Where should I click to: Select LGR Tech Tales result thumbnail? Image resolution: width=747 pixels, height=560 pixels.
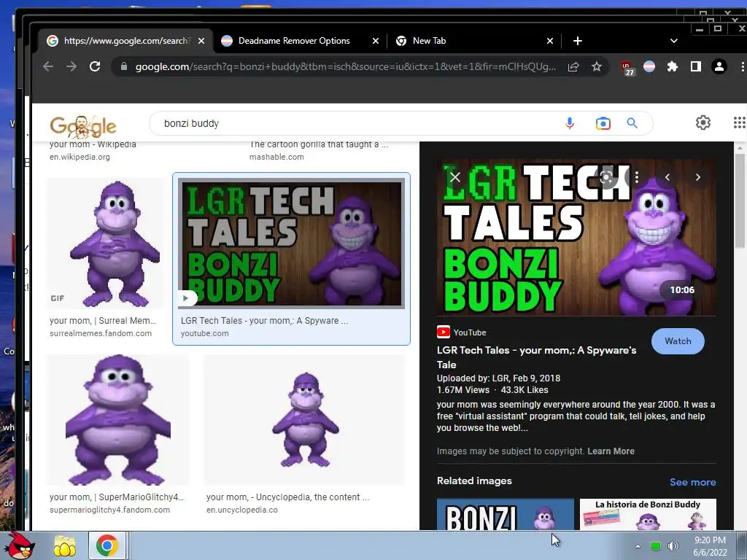pos(291,244)
